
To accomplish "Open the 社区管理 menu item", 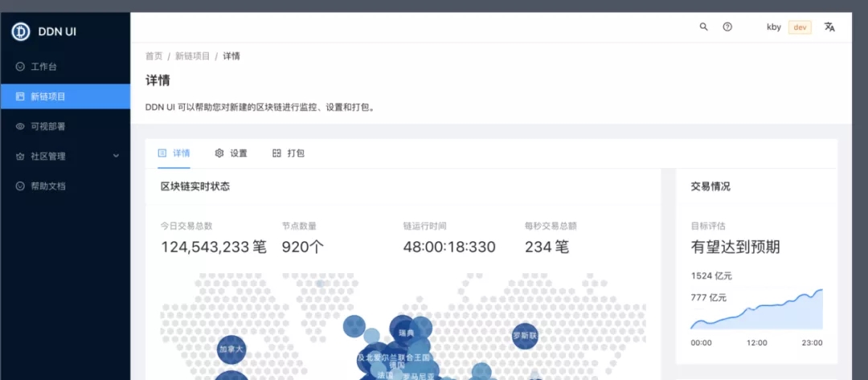I will click(65, 157).
